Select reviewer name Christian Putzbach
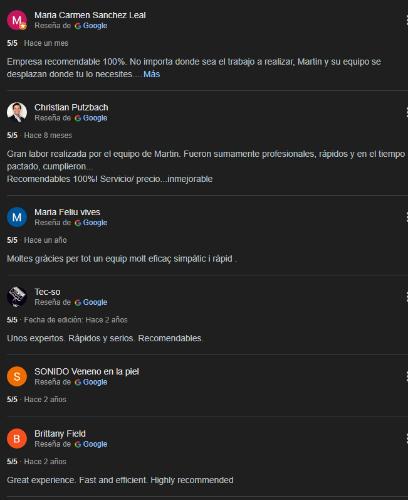The image size is (408, 500). pyautogui.click(x=71, y=107)
